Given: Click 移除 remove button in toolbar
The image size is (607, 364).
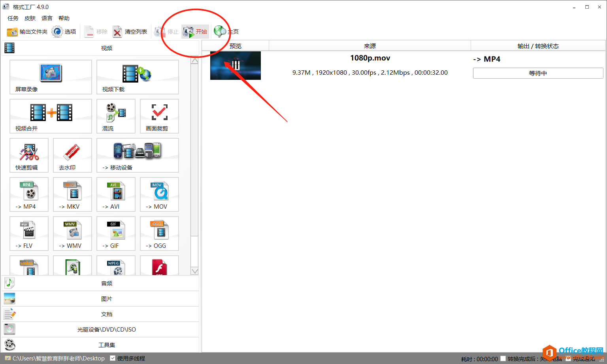Looking at the screenshot, I should tap(96, 32).
